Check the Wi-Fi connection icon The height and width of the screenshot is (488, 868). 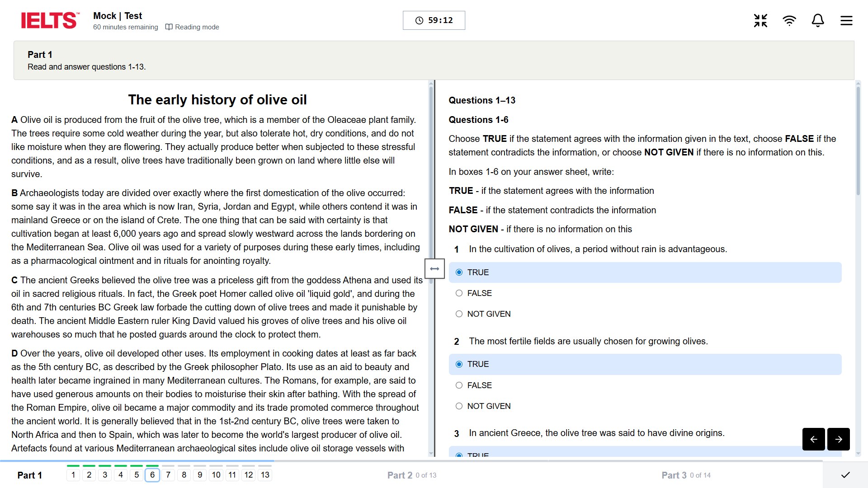[x=789, y=20]
